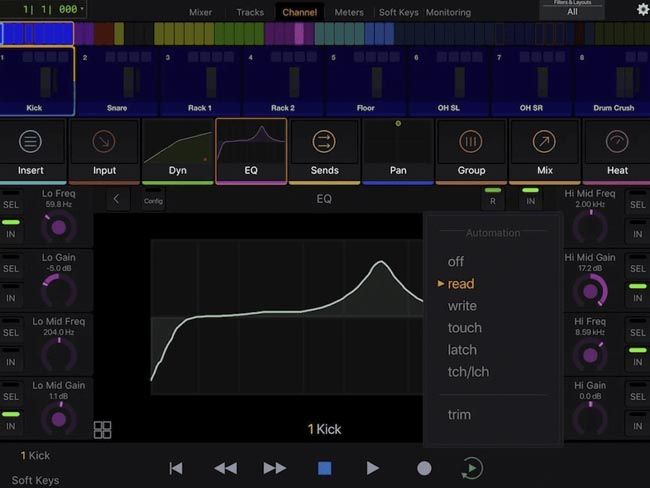Screen dimensions: 650x488
Task: Toggle Hi Freq IN switch
Action: [638, 358]
